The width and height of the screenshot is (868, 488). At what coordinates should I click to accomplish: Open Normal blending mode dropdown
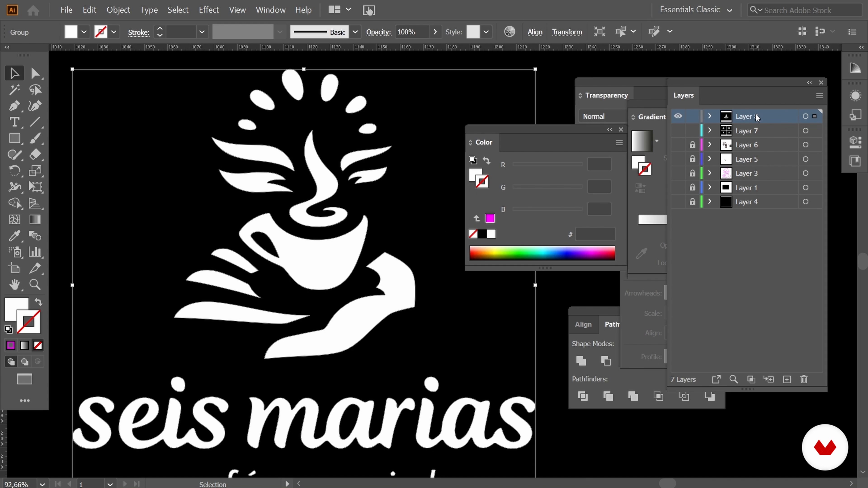pos(603,116)
